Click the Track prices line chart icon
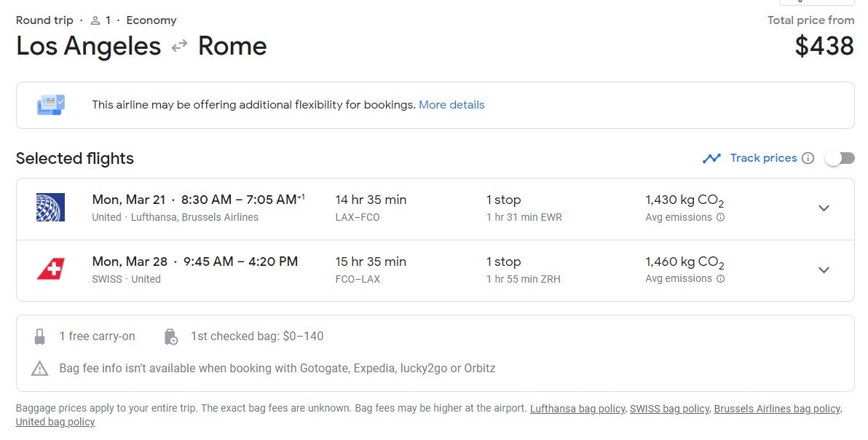 pos(712,157)
